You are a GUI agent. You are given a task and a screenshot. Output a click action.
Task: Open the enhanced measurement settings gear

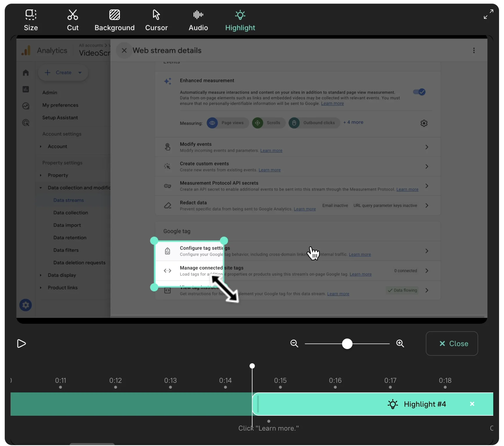pos(424,123)
